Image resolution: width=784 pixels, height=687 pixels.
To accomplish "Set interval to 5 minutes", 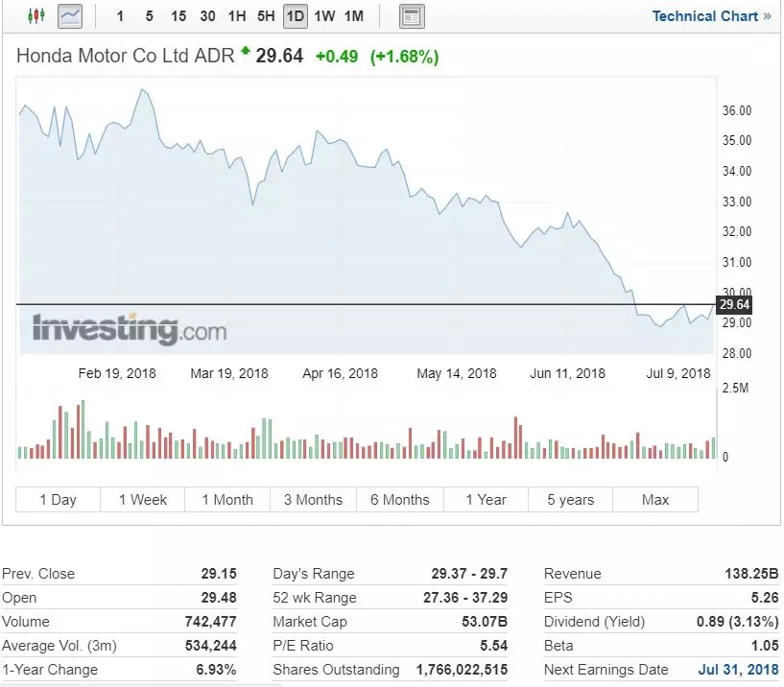I will coord(149,16).
